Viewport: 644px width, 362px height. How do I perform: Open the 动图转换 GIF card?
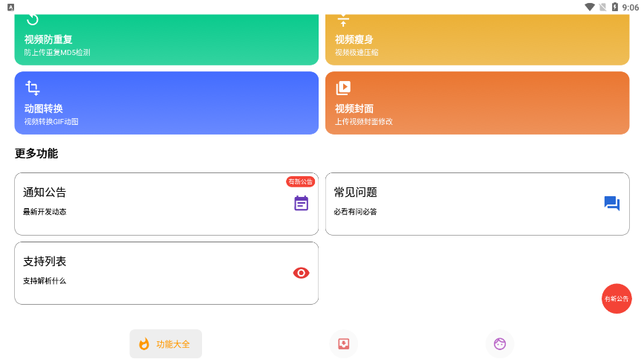pyautogui.click(x=166, y=103)
